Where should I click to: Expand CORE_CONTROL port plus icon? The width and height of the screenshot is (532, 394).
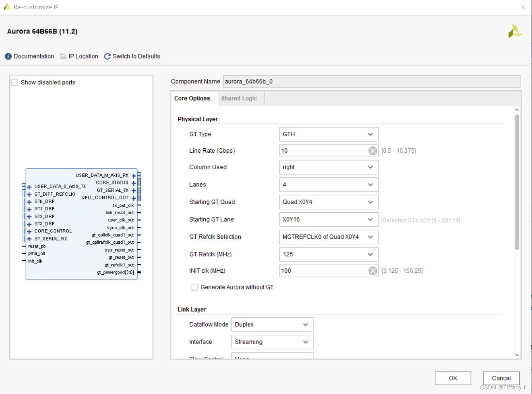29,232
